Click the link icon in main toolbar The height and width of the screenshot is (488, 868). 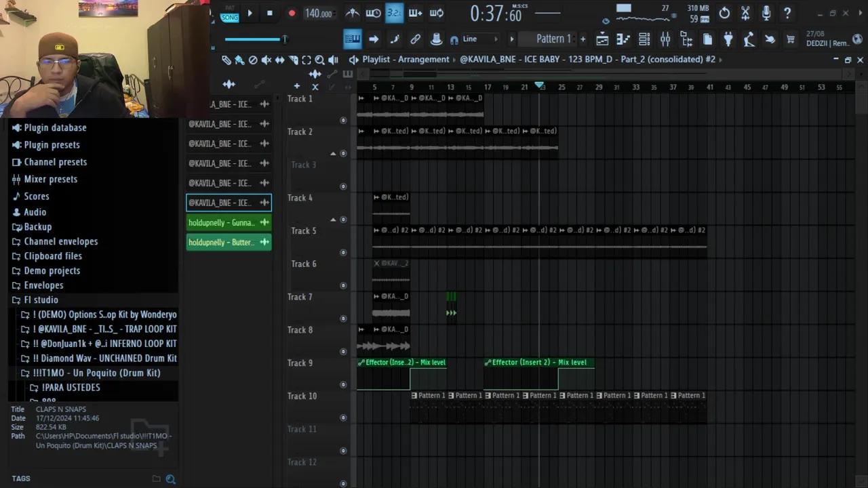tap(415, 39)
